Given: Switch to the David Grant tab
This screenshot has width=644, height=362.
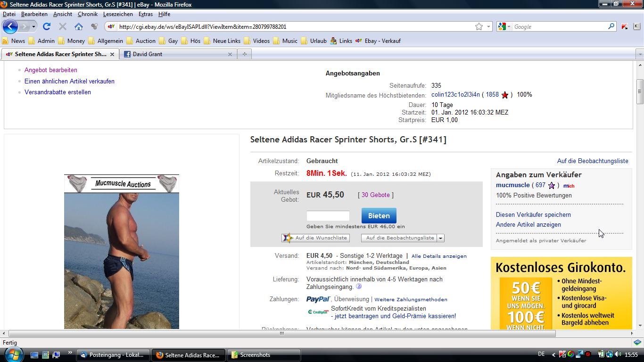Looking at the screenshot, I should pyautogui.click(x=174, y=54).
